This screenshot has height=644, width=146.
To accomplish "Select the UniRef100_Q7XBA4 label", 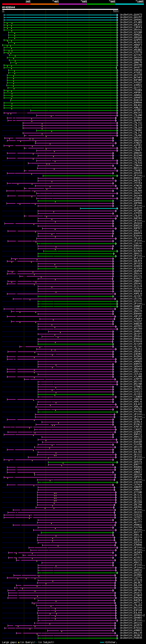I will 131,118.
